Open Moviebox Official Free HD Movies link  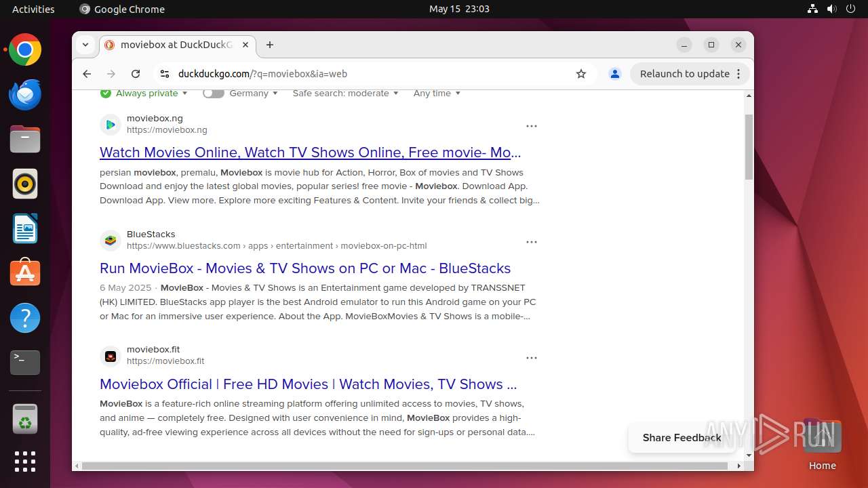tap(309, 384)
